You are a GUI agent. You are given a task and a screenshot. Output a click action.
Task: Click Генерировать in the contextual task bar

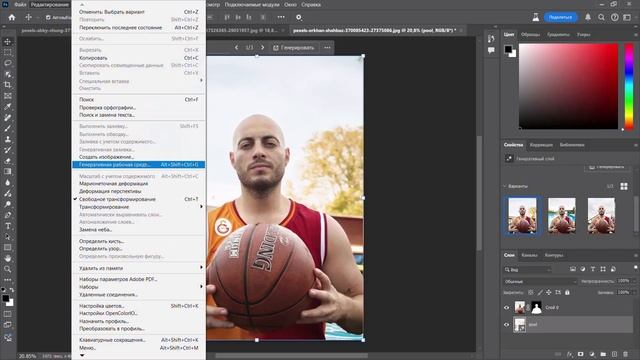pos(293,48)
